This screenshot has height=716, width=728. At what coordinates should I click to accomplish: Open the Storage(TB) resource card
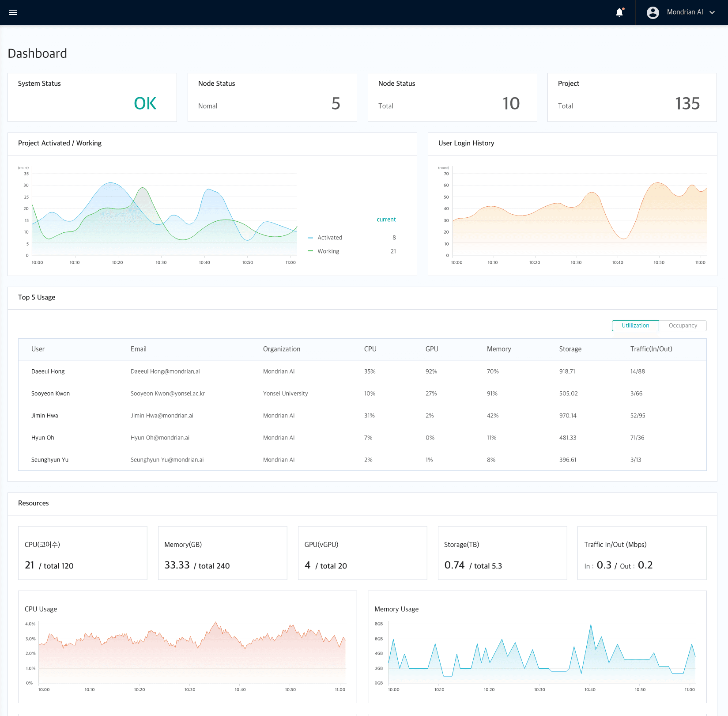(x=502, y=553)
